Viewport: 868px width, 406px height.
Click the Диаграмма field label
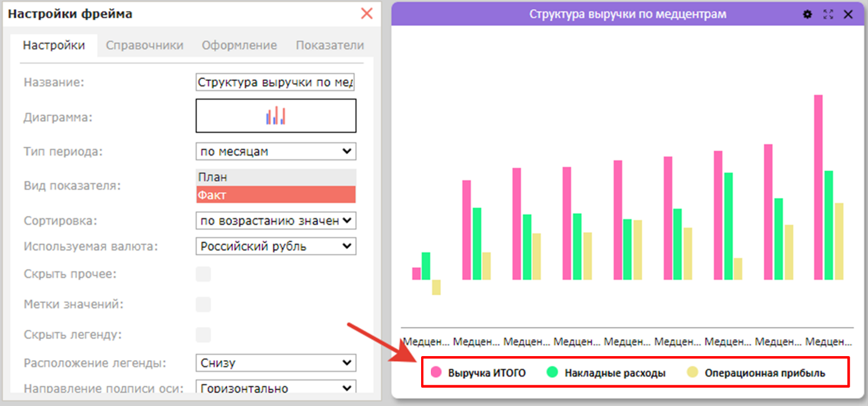[58, 117]
